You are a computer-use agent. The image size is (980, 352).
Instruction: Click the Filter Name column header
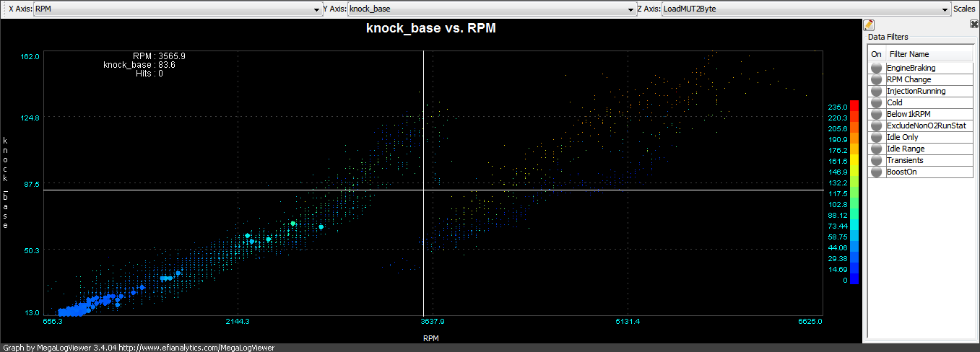[x=929, y=54]
